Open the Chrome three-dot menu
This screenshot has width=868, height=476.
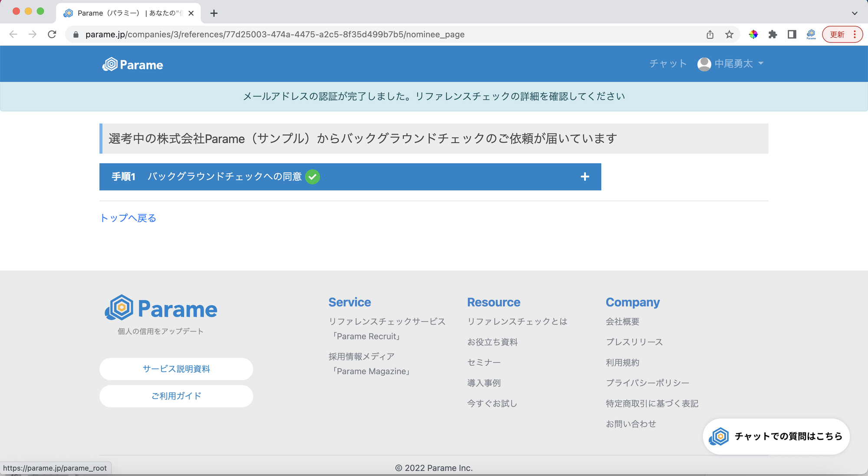tap(855, 34)
